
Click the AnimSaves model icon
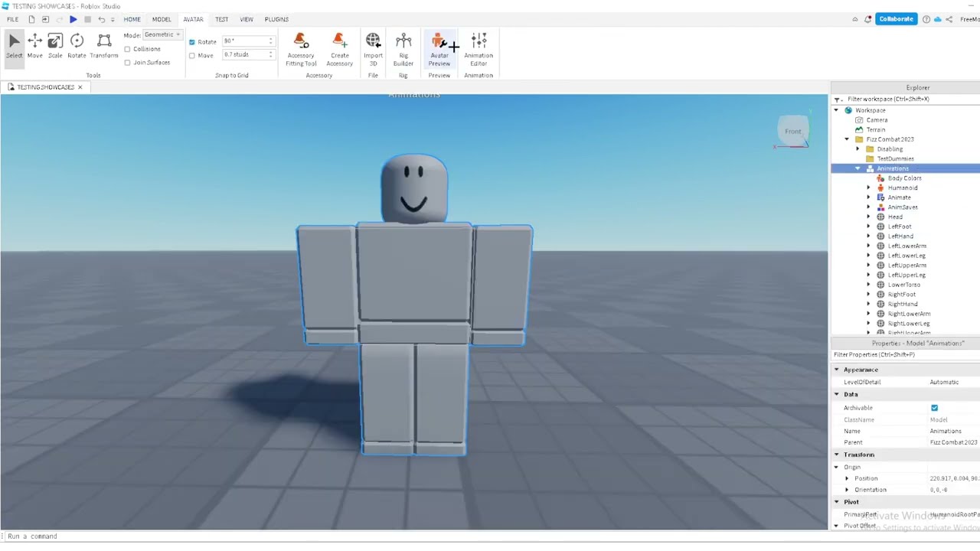coord(880,207)
